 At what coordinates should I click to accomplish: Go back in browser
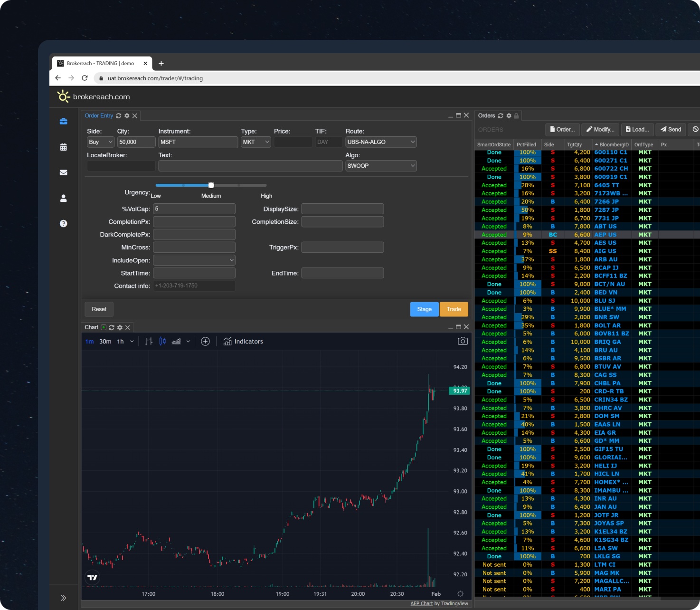click(58, 78)
